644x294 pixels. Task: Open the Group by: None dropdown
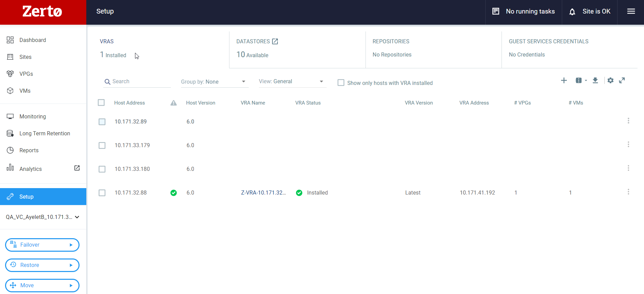(215, 82)
